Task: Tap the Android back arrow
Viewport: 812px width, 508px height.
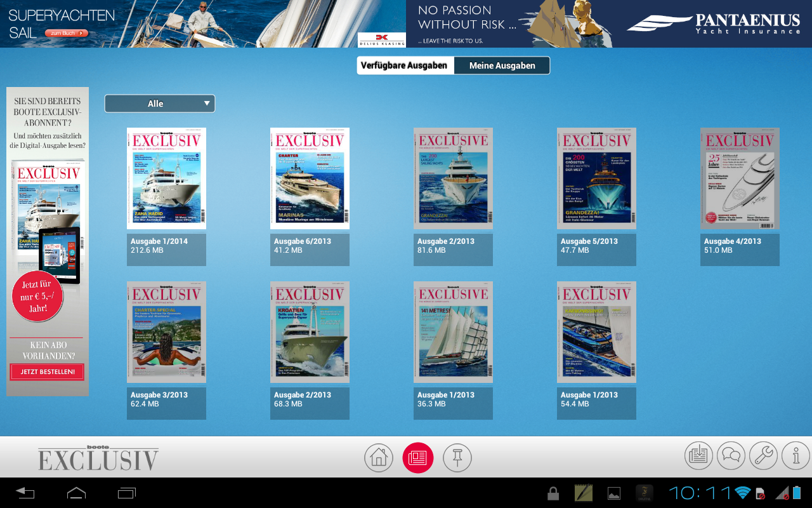Action: click(x=25, y=493)
